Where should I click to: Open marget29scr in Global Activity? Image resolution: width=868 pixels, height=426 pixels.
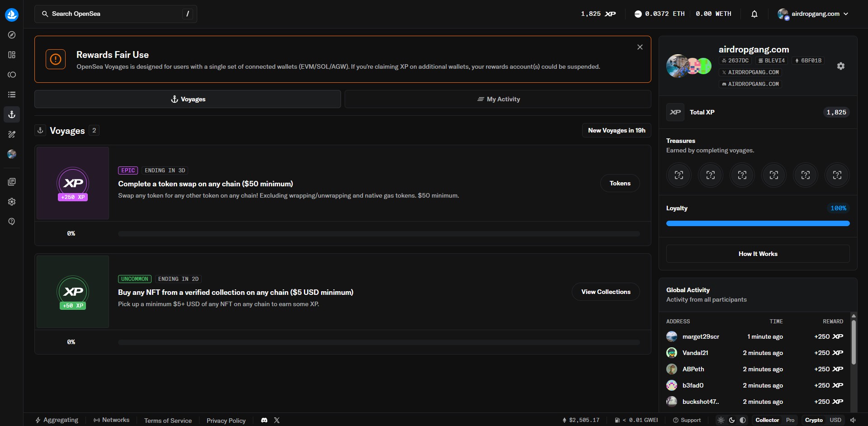coord(701,336)
